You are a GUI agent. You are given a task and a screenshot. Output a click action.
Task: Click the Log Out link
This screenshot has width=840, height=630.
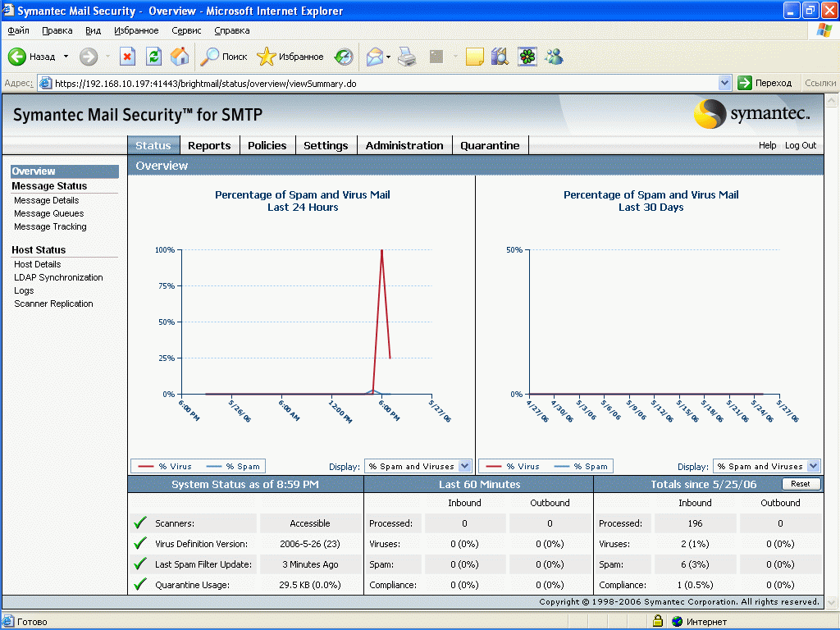click(801, 145)
